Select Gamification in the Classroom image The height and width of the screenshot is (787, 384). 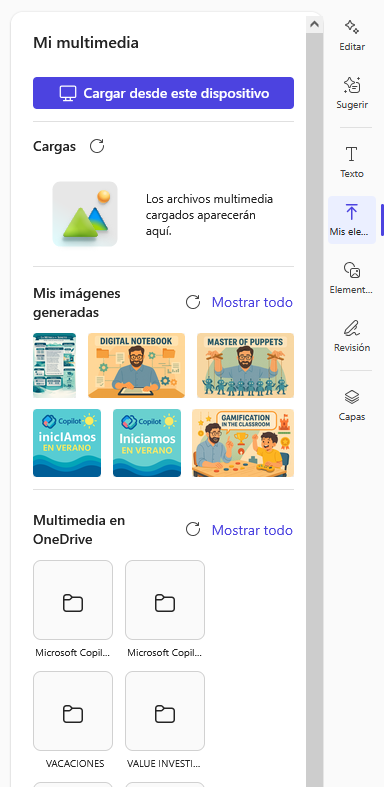(243, 443)
